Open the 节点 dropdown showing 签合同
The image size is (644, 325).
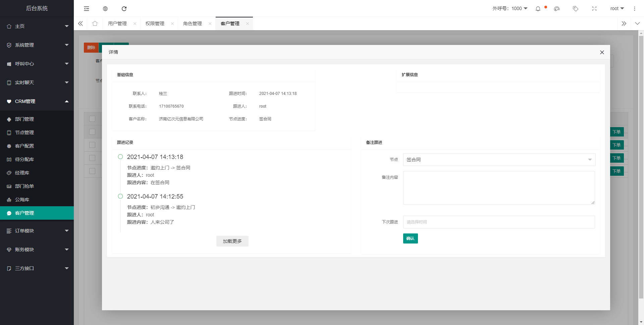499,160
